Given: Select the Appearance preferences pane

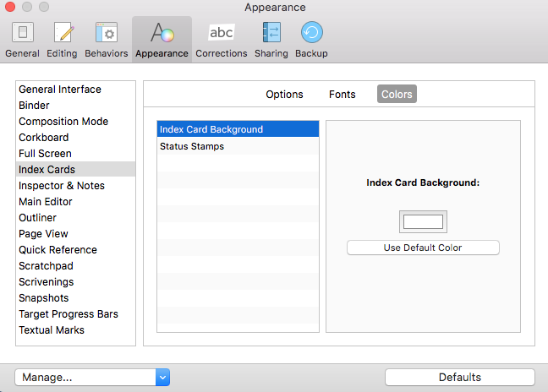Looking at the screenshot, I should [162, 40].
